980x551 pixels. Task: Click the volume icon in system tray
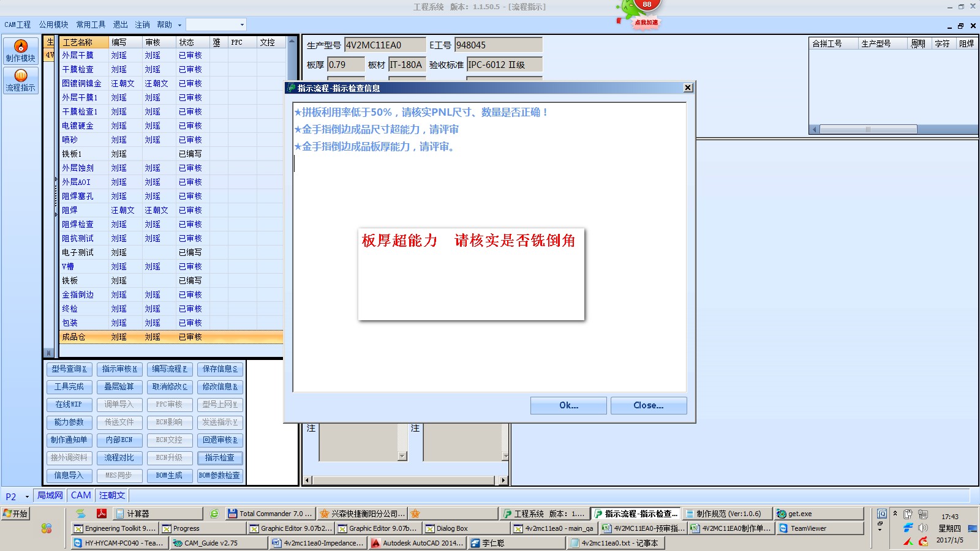[923, 528]
